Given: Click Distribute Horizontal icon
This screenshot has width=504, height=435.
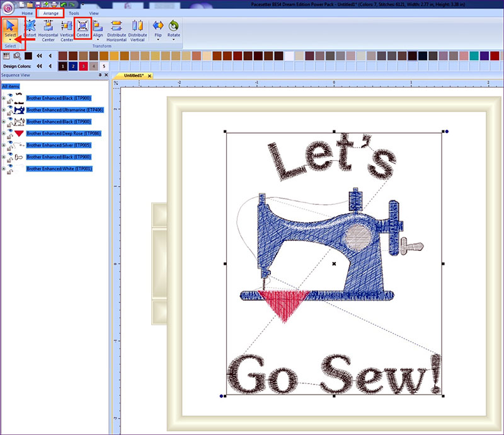Looking at the screenshot, I should [116, 28].
